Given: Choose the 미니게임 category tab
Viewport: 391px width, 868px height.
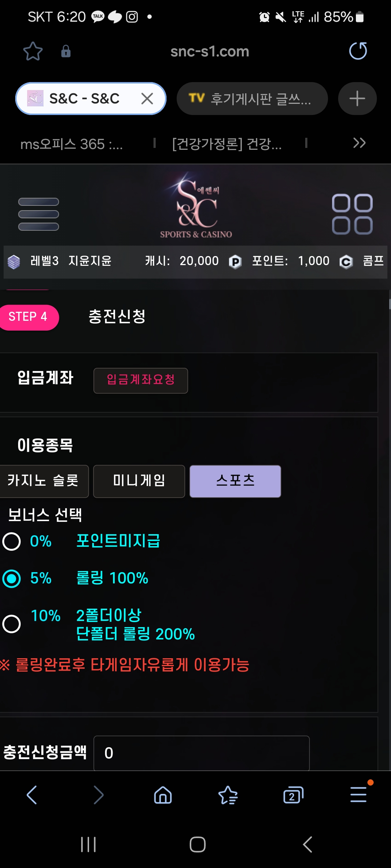Looking at the screenshot, I should click(139, 481).
